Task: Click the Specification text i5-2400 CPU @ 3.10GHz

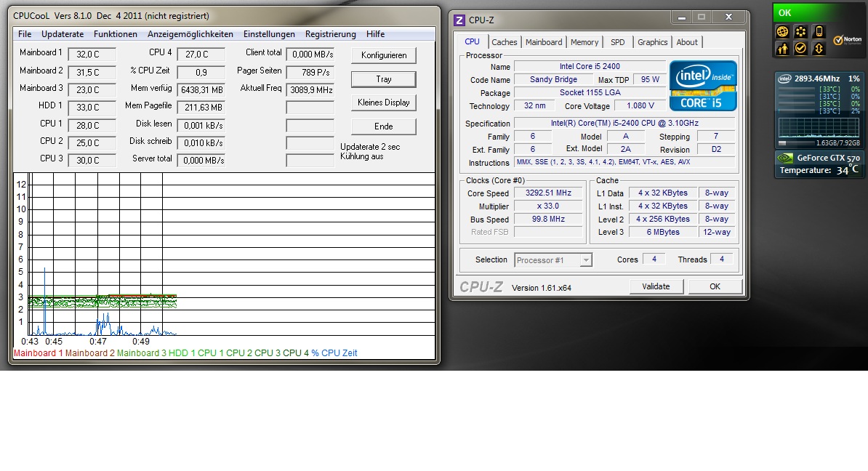Action: coord(624,124)
